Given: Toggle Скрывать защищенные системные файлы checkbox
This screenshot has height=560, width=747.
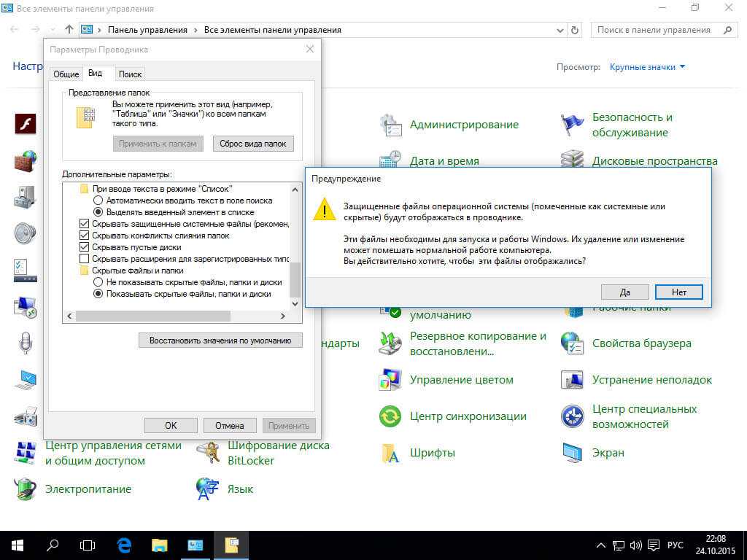Looking at the screenshot, I should [x=84, y=224].
